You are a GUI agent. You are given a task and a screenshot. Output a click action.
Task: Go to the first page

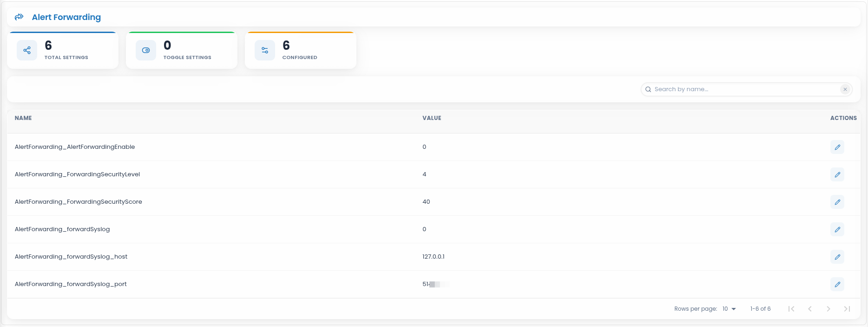791,309
